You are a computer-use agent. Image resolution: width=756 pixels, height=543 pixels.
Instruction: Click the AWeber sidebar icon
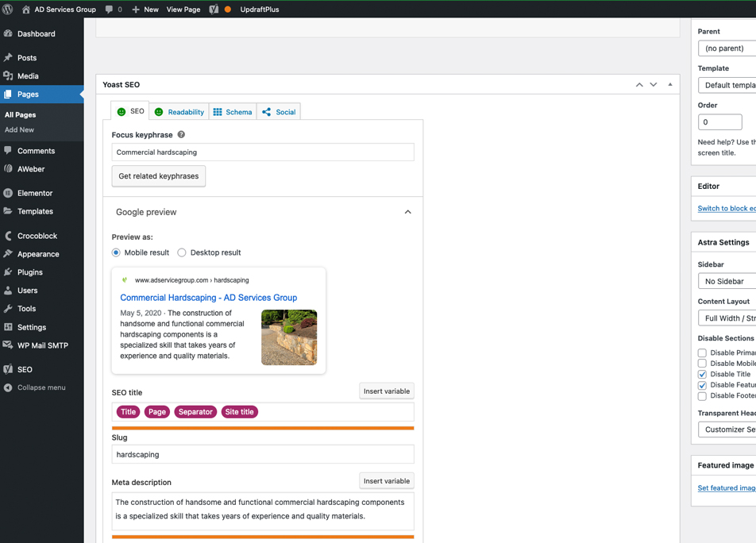(8, 168)
